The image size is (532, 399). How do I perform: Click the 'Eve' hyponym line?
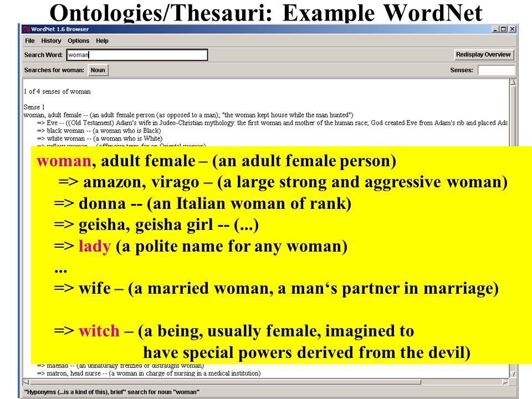point(272,123)
